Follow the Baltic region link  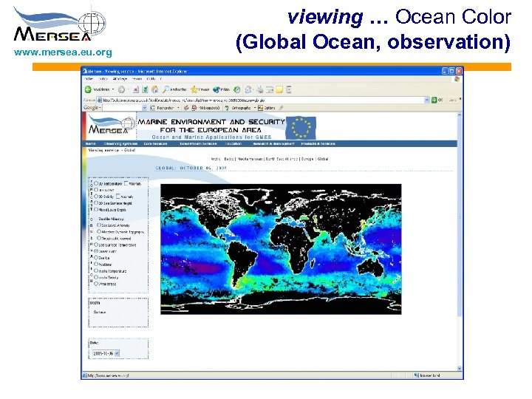pos(228,159)
